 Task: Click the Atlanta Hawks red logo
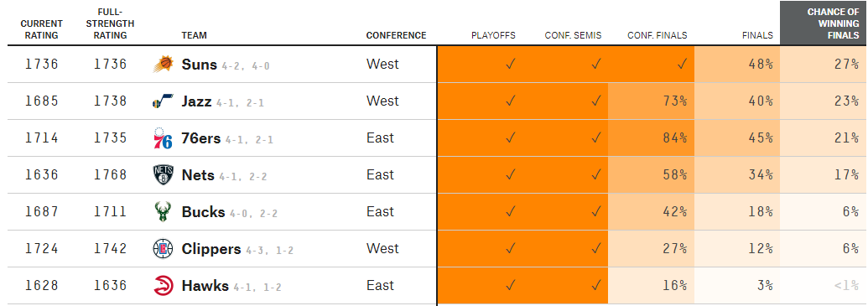click(163, 286)
